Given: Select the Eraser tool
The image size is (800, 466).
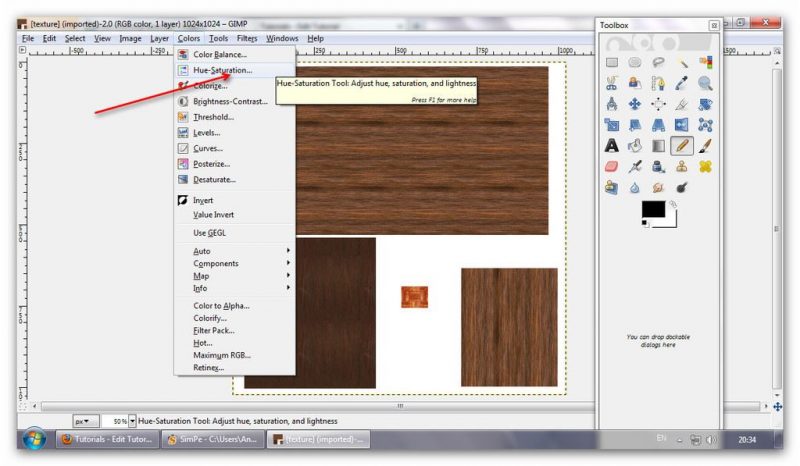Looking at the screenshot, I should coord(611,167).
